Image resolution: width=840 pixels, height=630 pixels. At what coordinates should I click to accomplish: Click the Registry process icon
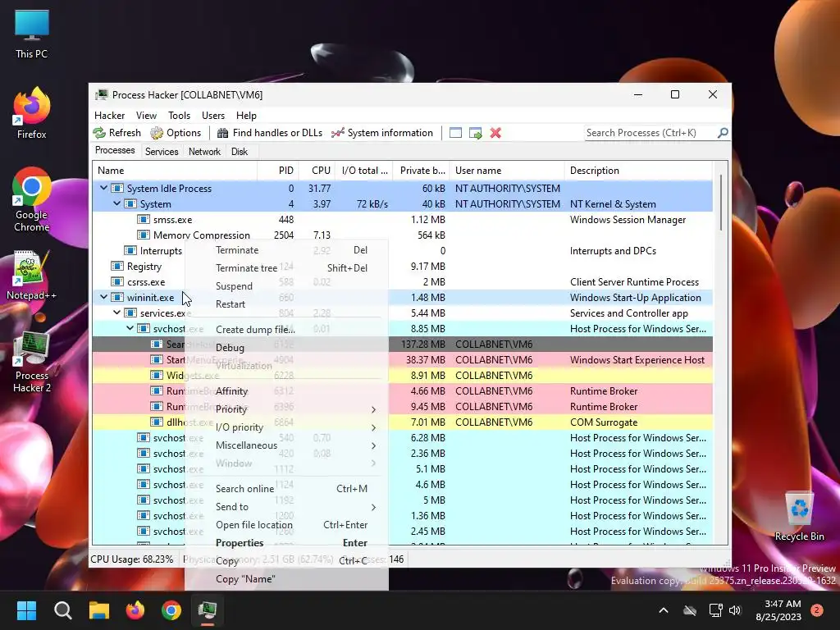tap(116, 267)
